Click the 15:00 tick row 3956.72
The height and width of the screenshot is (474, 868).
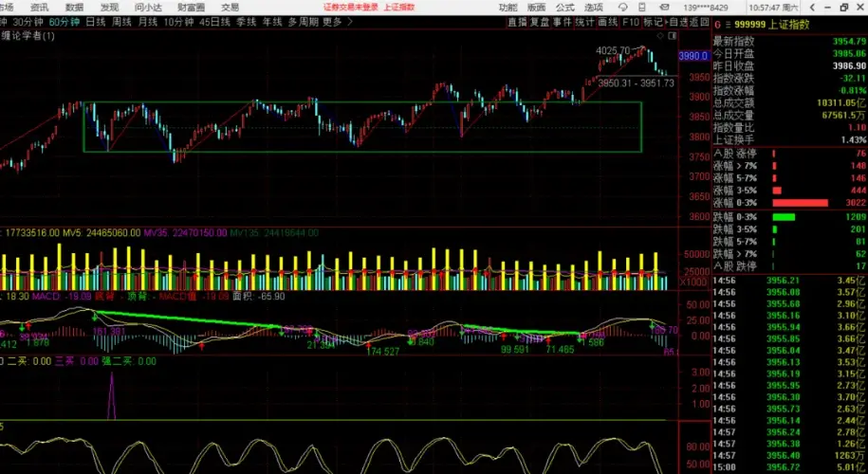coord(790,466)
